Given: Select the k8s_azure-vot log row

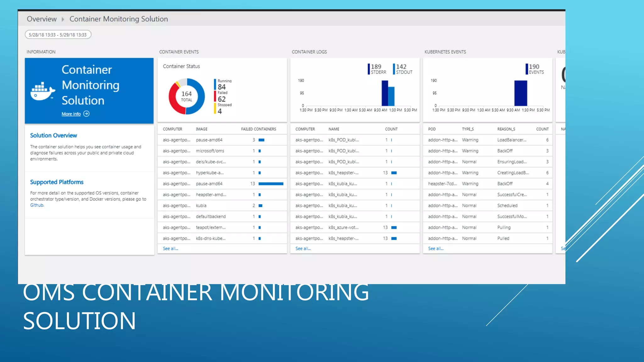Looking at the screenshot, I should pos(355,228).
